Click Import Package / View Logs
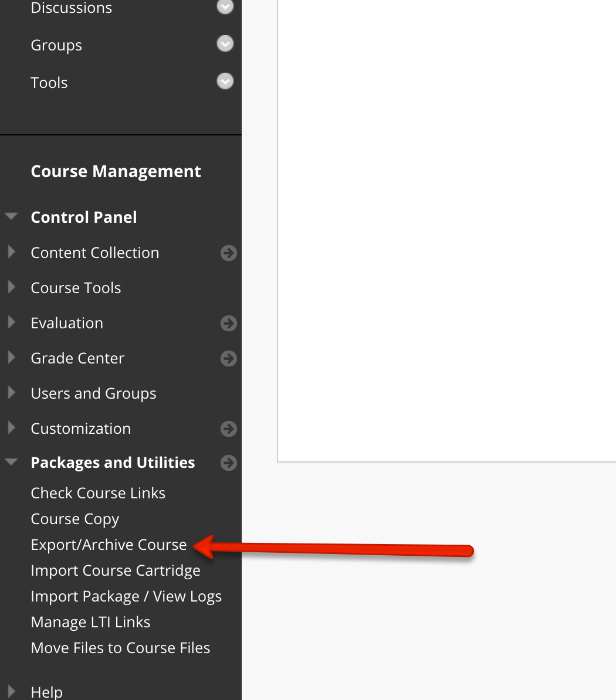 126,596
